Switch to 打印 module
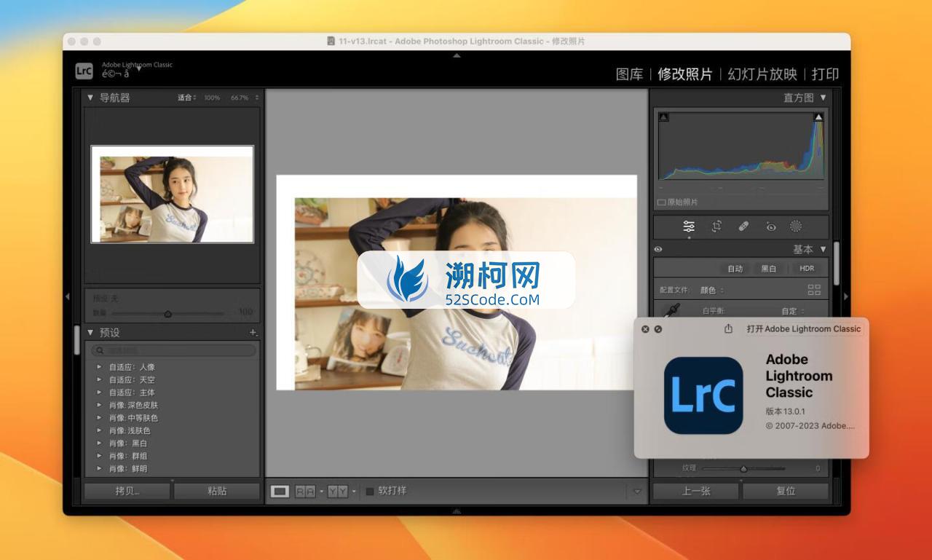The width and height of the screenshot is (932, 560). 825,74
